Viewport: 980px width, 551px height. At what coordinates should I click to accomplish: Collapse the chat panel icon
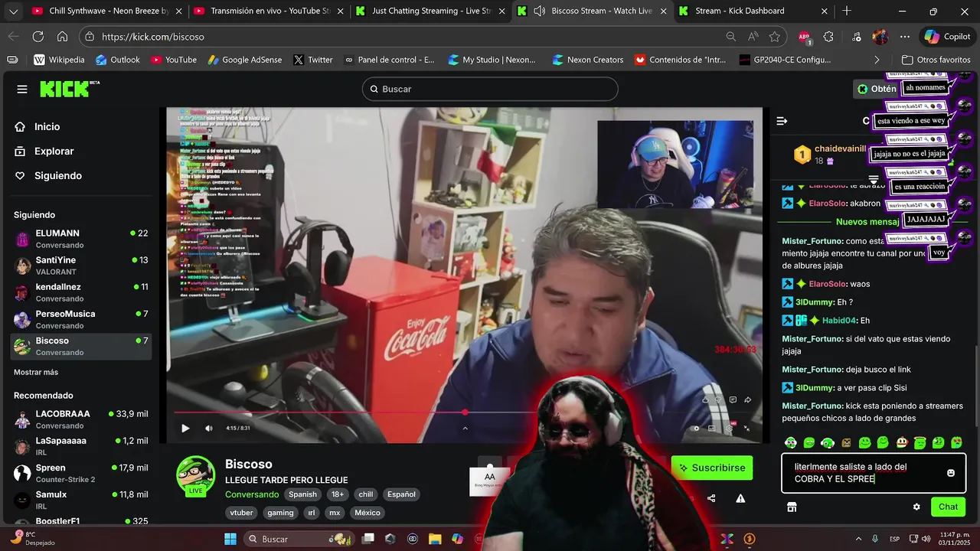(782, 121)
